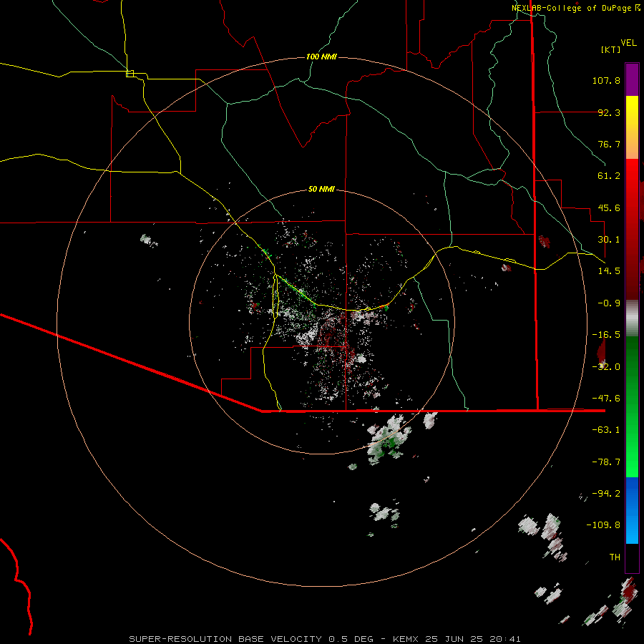
Task: Click the -94.2 scale value
Action: tap(606, 494)
